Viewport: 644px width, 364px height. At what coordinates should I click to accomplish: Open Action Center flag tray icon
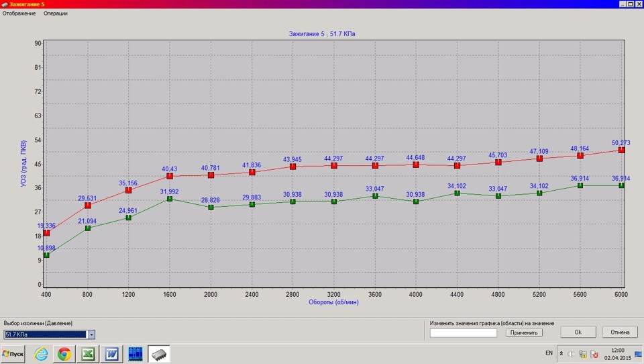point(594,354)
